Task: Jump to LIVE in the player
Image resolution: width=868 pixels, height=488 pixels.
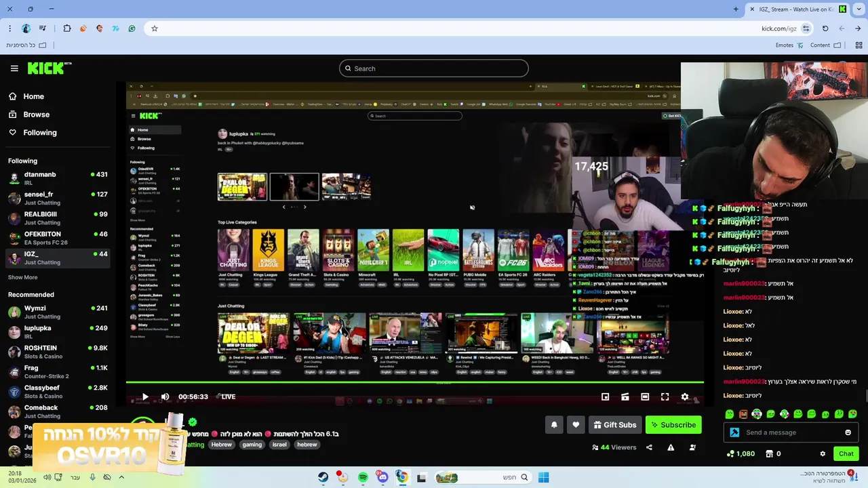Action: point(229,396)
